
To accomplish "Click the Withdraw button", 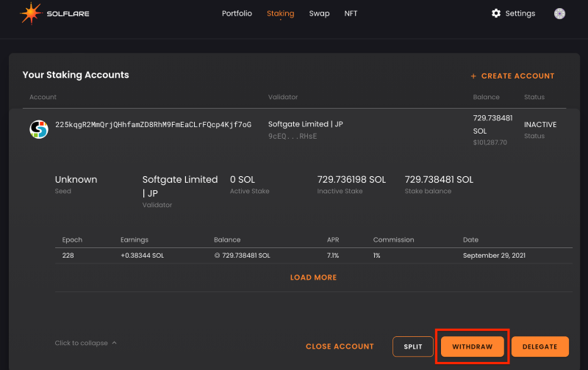I will [472, 347].
